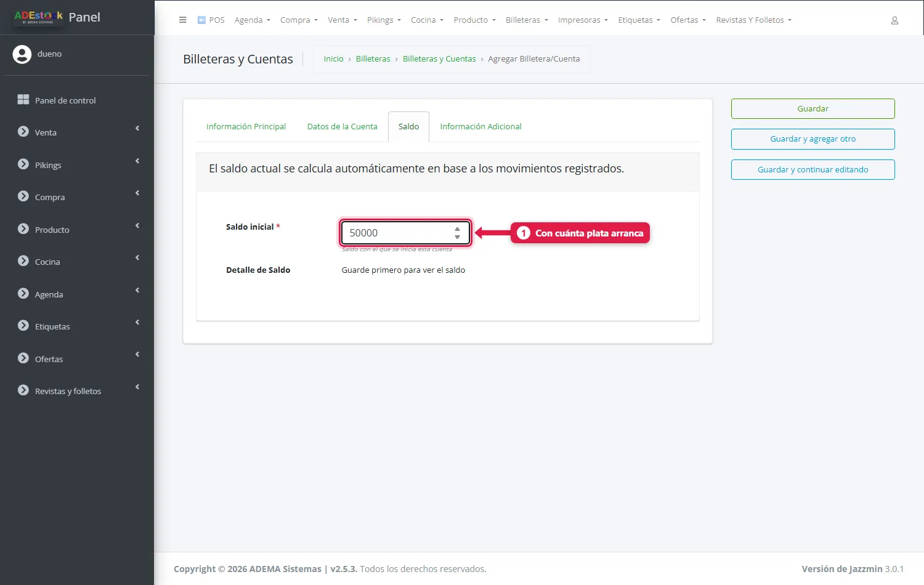This screenshot has width=924, height=585.
Task: Go to Inicio breadcrumb link
Action: 333,59
